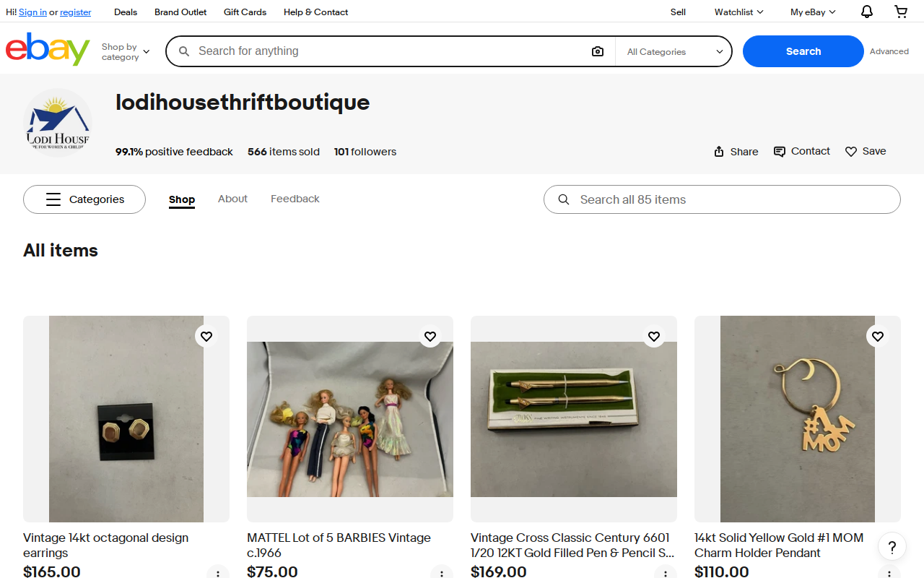924x578 pixels.
Task: Open the notifications bell icon
Action: point(867,12)
